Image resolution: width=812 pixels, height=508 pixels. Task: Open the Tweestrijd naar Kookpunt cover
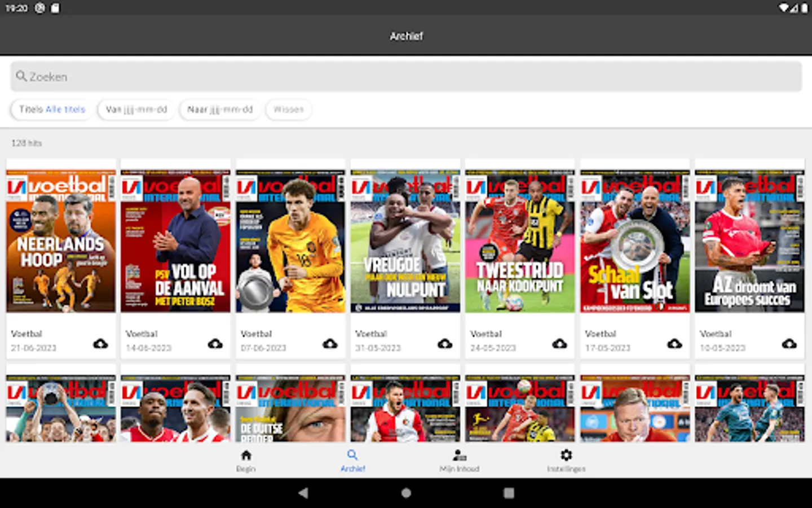(x=520, y=241)
